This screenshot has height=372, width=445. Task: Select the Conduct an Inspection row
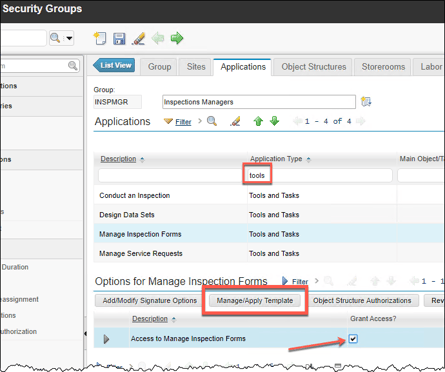269,195
